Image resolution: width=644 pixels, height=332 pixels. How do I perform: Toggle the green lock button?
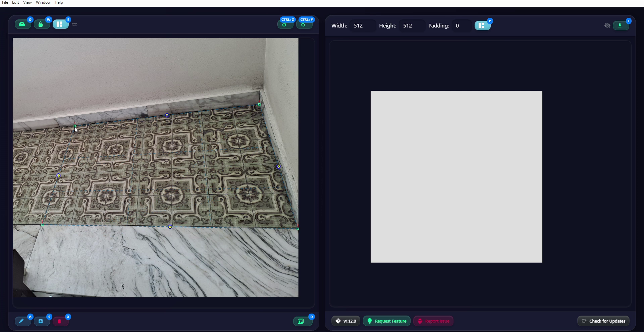click(x=42, y=24)
